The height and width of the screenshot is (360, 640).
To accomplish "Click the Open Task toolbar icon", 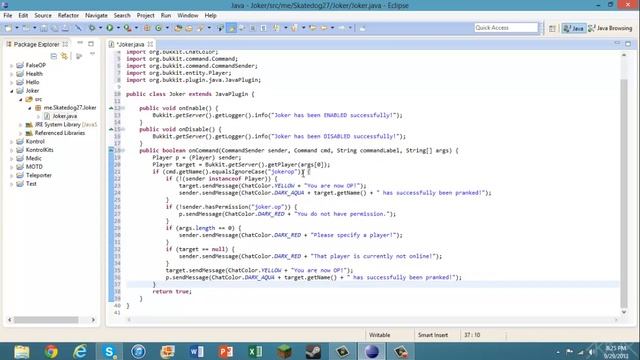I will tap(189, 28).
